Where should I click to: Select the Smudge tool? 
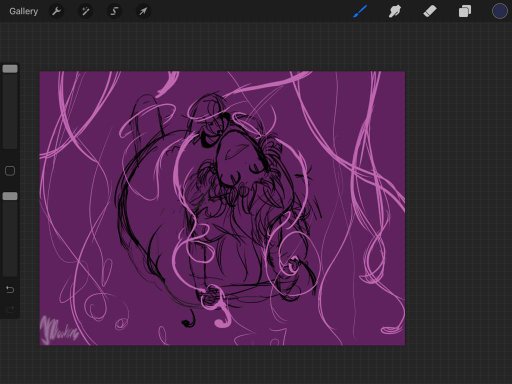[395, 11]
